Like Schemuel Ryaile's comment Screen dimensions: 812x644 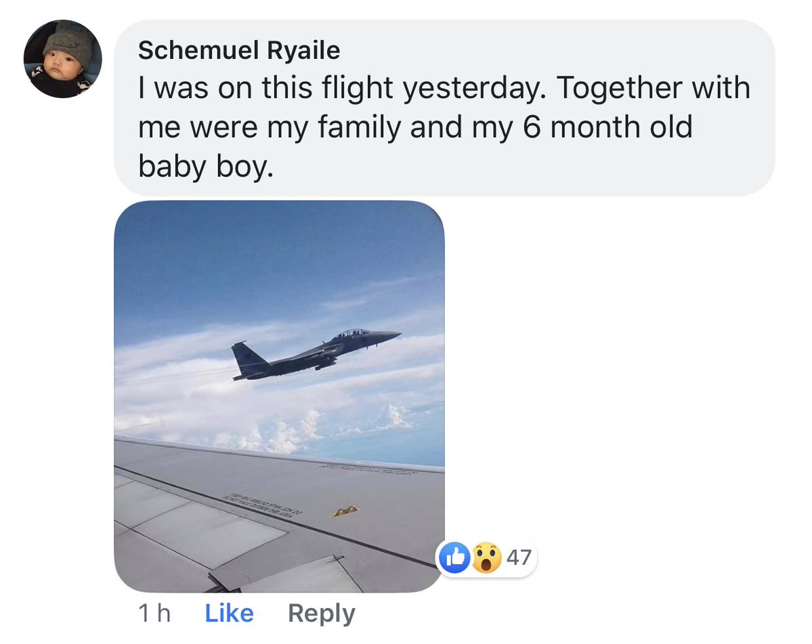229,614
